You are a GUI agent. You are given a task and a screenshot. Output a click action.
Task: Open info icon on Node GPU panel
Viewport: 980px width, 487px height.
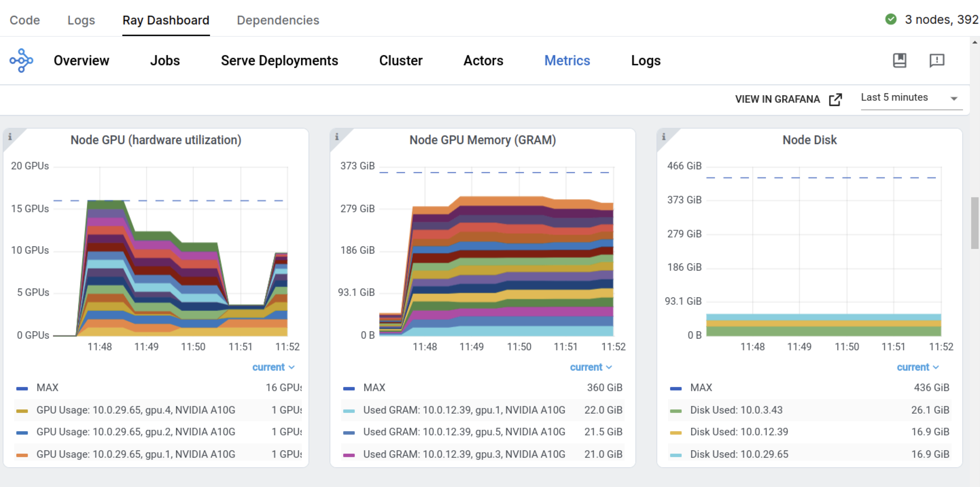pos(10,136)
